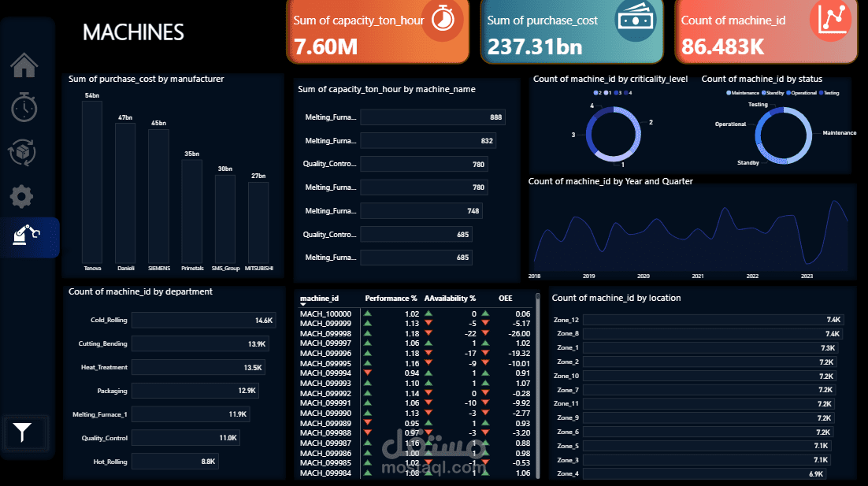Click Testing legend swatch in status chart
Viewport: 868px width, 486px height.
point(822,93)
